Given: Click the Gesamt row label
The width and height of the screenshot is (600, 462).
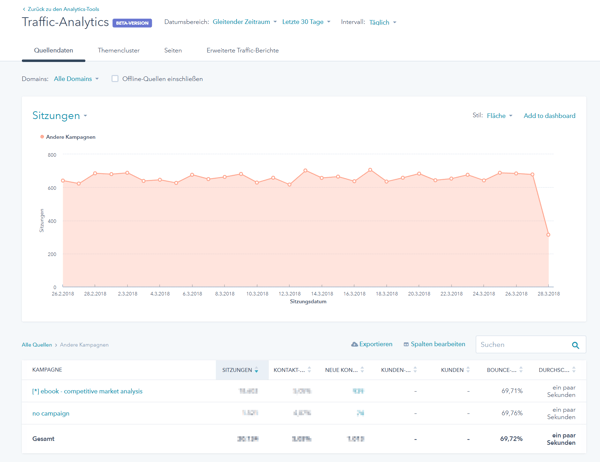Looking at the screenshot, I should click(43, 439).
